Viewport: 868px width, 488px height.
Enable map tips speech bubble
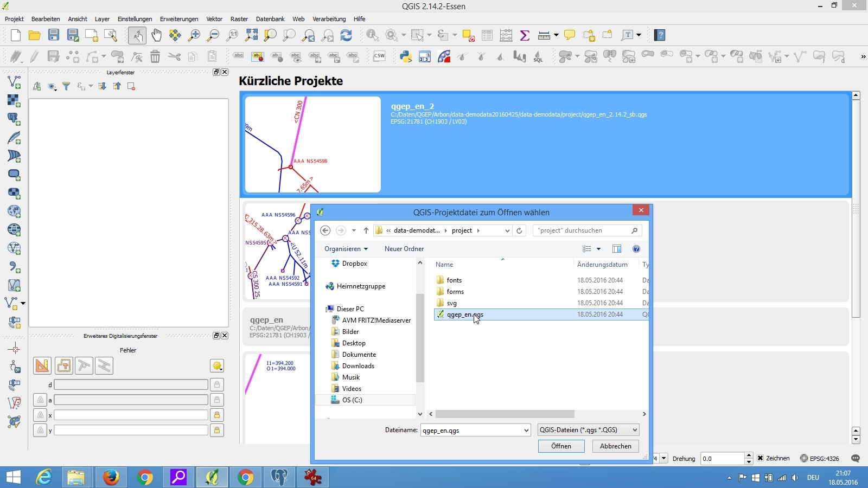point(570,35)
